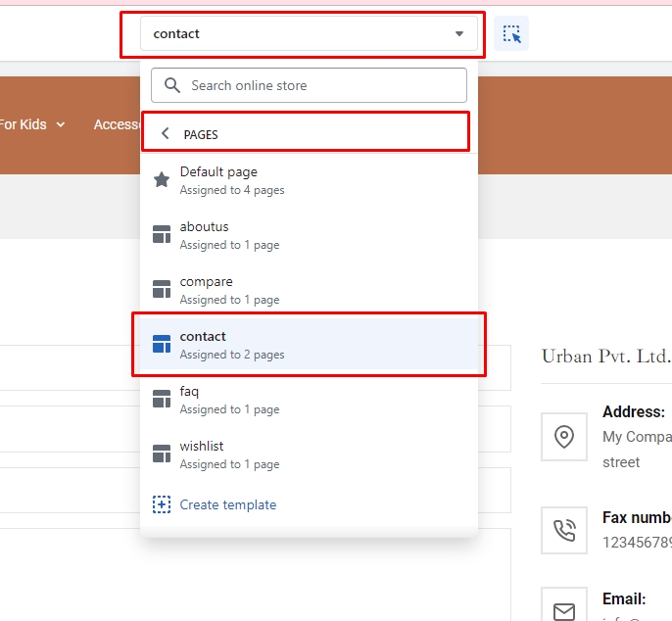Screen dimensions: 672x621
Task: Click the magnifier search icon
Action: click(172, 85)
